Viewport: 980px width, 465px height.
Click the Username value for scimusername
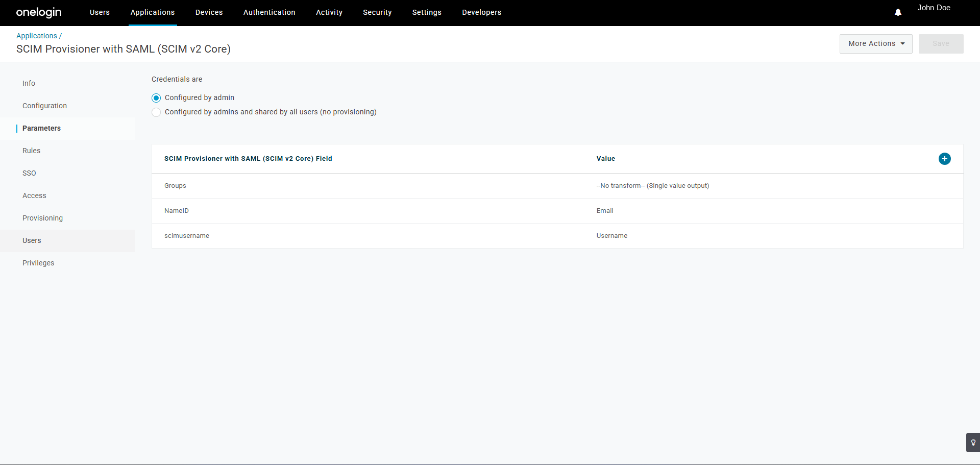(611, 236)
